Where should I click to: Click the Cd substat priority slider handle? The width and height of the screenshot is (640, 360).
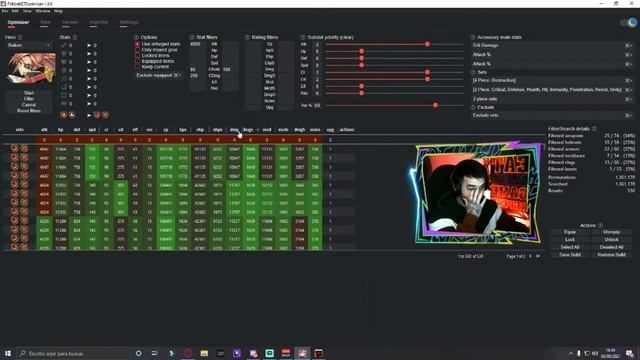(x=427, y=79)
